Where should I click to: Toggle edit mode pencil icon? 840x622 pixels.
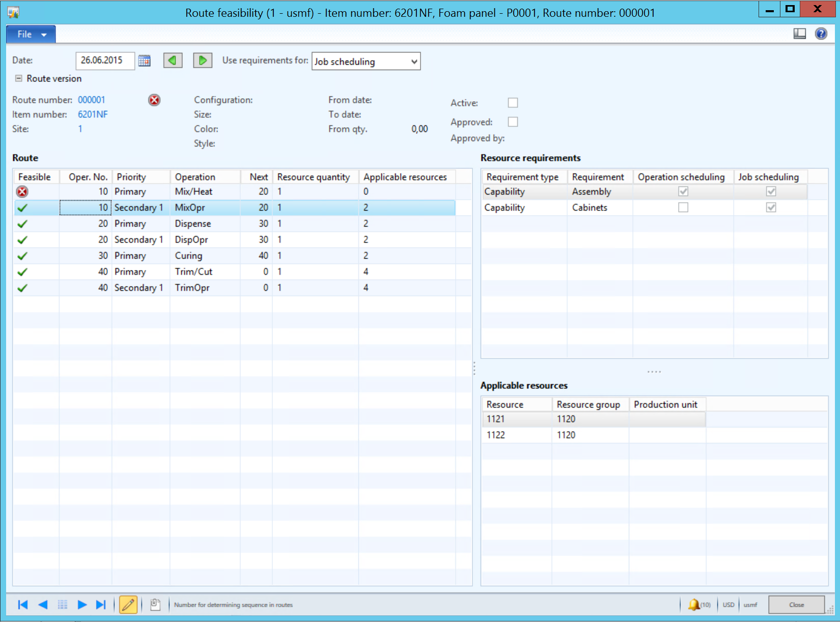click(x=128, y=605)
